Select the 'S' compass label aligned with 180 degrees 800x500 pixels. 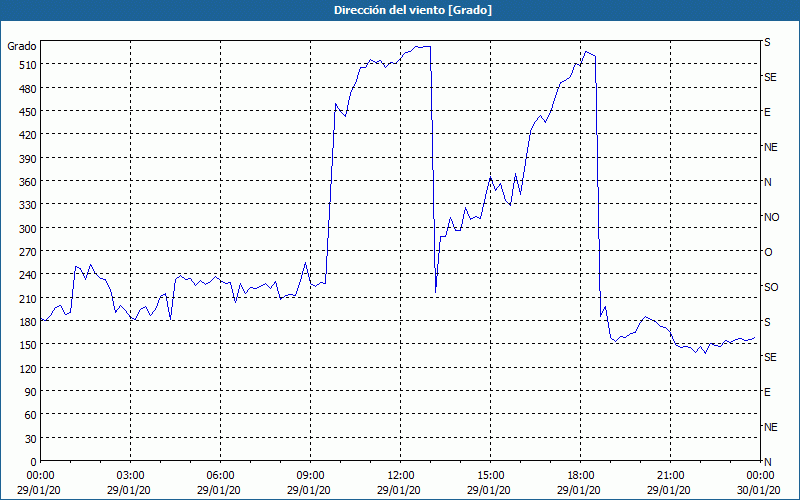point(767,322)
